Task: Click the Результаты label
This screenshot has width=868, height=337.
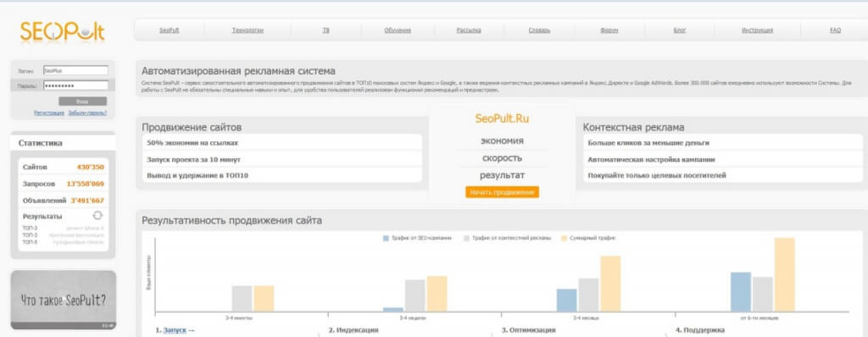Action: click(x=42, y=217)
